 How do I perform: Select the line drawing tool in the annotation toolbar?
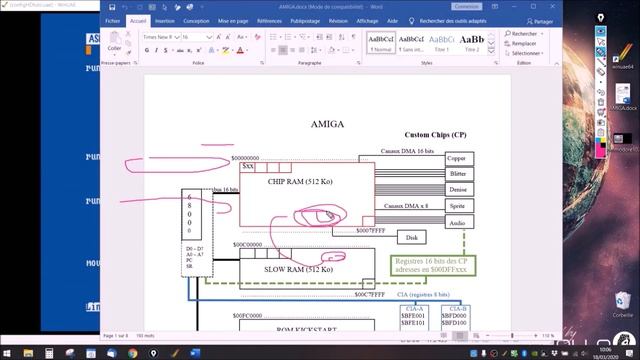(601, 62)
